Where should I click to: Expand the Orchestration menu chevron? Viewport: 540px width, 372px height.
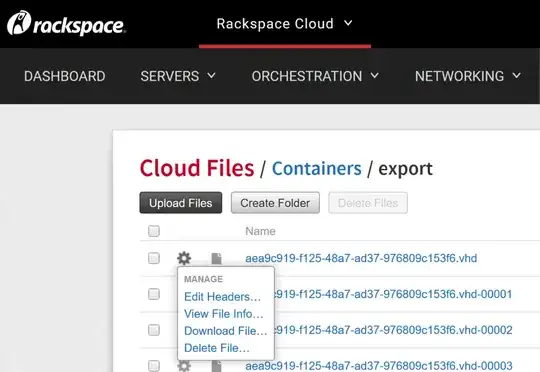375,75
